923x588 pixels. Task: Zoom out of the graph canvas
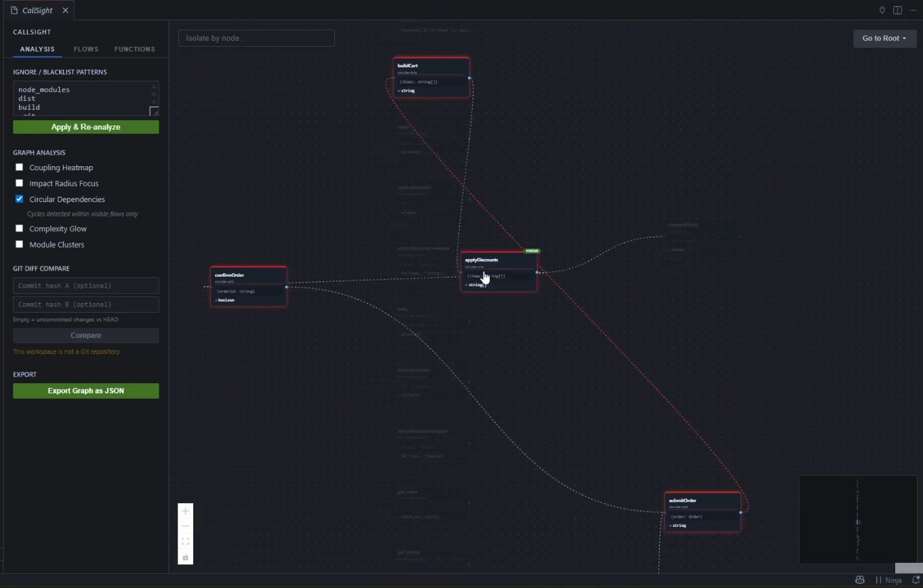point(185,526)
